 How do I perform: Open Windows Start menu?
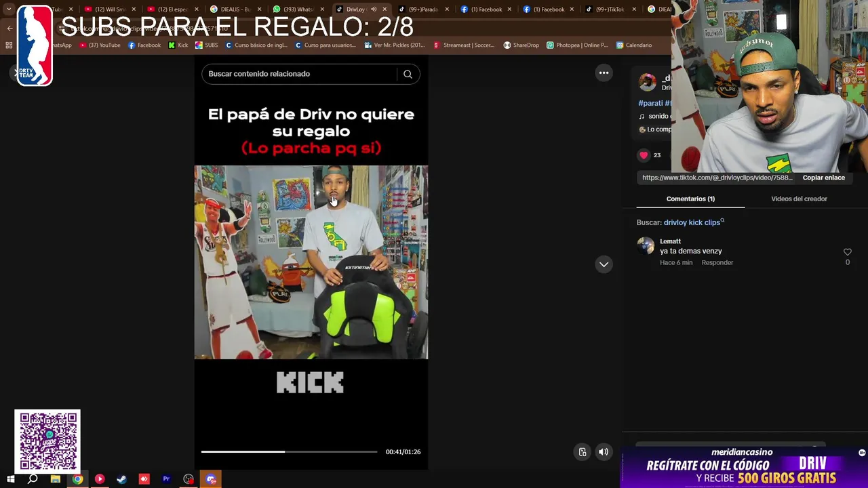10,479
